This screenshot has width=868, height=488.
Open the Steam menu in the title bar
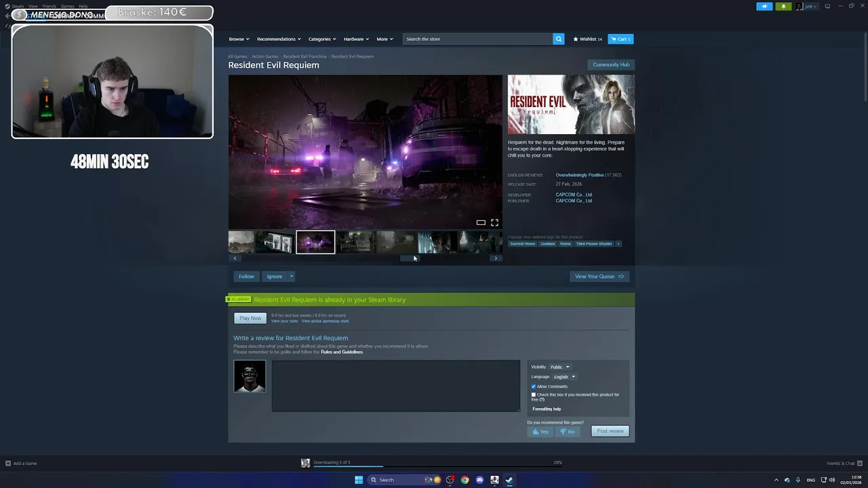18,6
